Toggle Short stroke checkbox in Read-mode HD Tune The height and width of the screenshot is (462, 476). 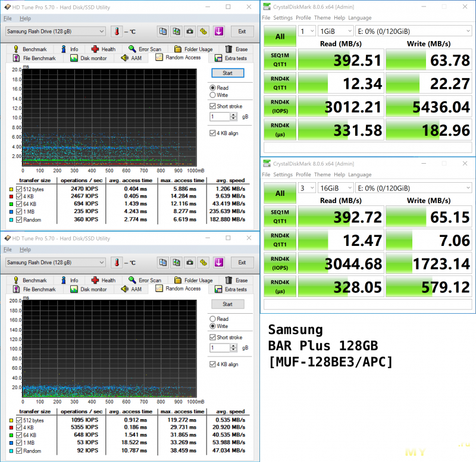coord(212,107)
